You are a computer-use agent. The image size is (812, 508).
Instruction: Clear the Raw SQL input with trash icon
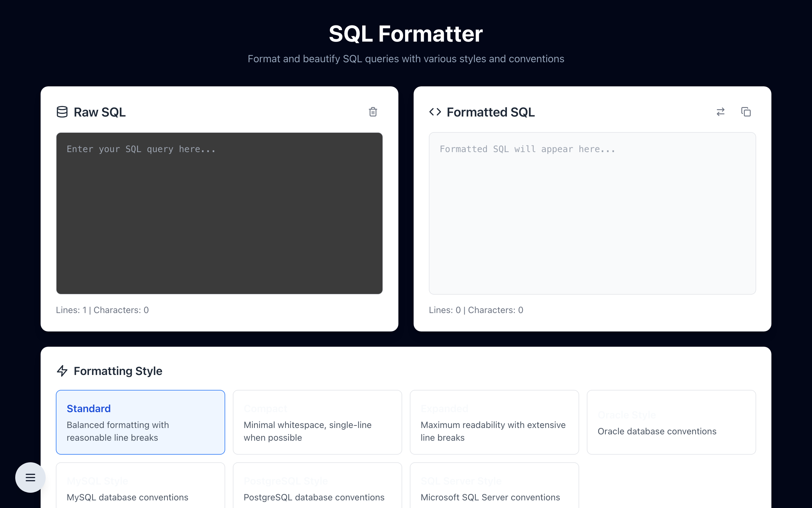point(373,112)
